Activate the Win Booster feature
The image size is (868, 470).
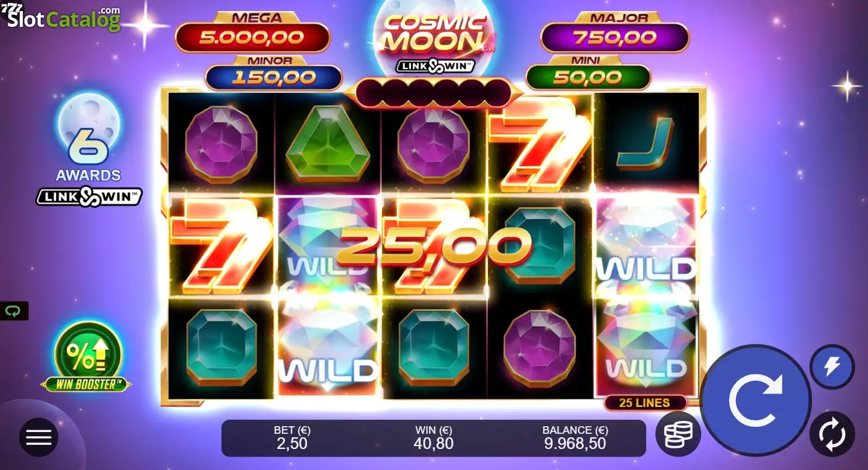(87, 356)
